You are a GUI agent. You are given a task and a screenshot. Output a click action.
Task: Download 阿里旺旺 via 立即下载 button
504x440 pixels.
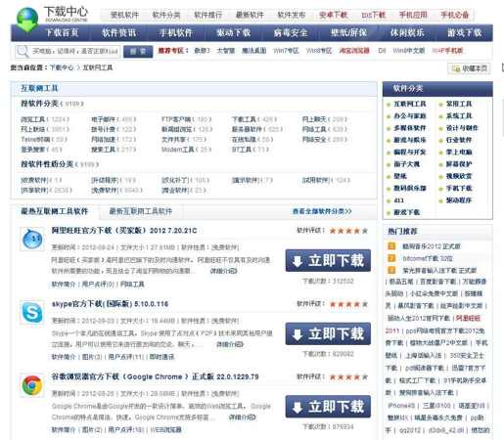click(x=328, y=260)
